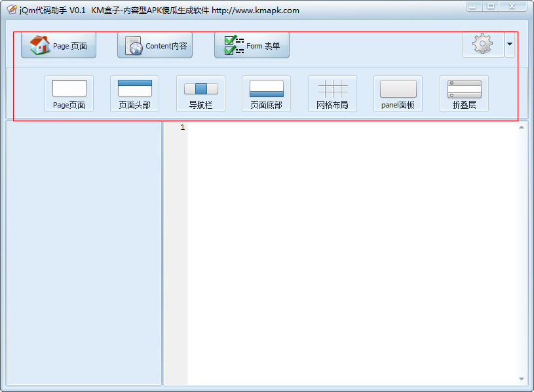Expand the dropdown arrow beside the gear
This screenshot has height=392, width=534.
510,44
